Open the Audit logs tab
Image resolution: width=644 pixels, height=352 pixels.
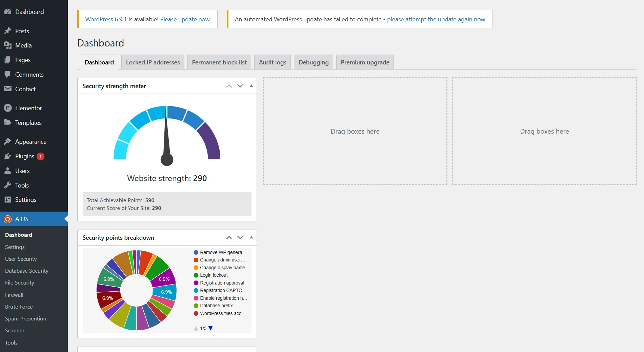(273, 62)
